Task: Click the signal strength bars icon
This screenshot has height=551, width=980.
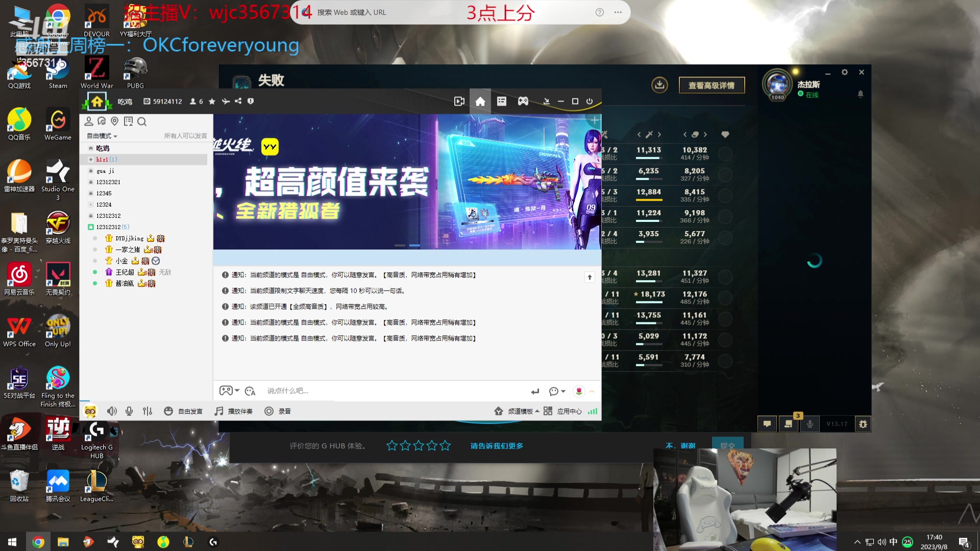Action: [593, 411]
